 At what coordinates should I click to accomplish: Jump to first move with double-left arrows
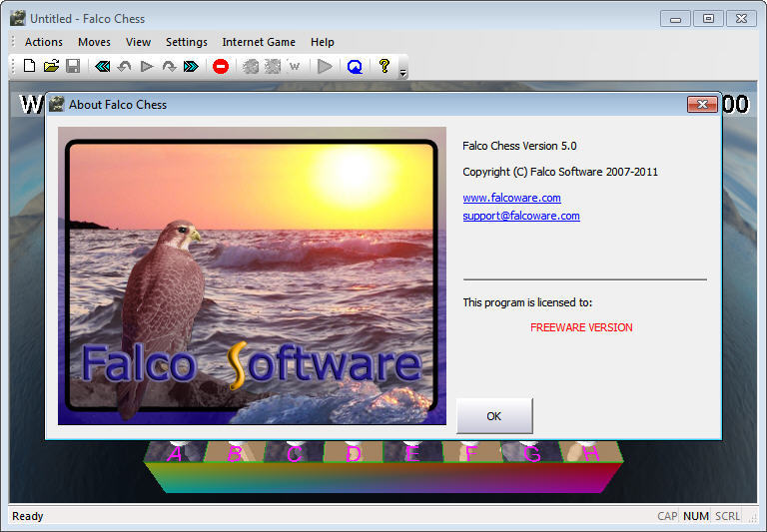(x=102, y=66)
